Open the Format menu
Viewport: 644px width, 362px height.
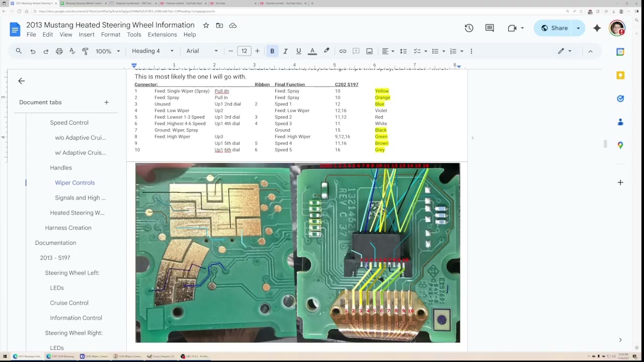coord(111,35)
